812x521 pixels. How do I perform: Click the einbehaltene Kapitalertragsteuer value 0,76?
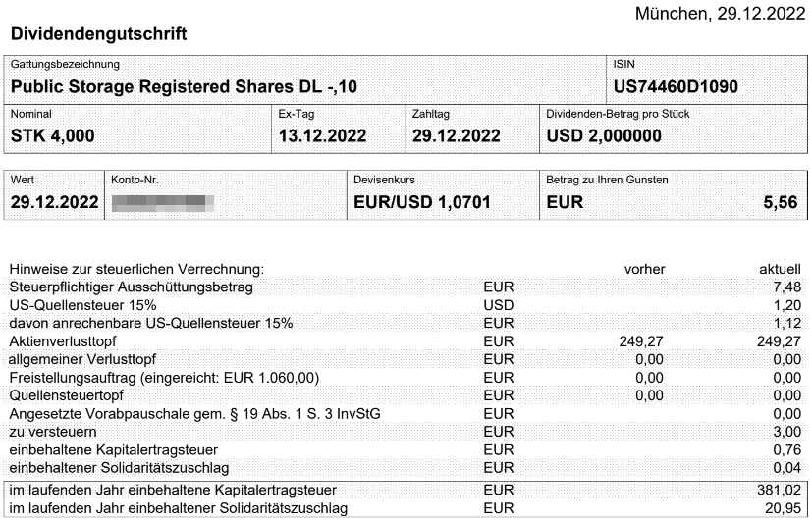pos(787,449)
